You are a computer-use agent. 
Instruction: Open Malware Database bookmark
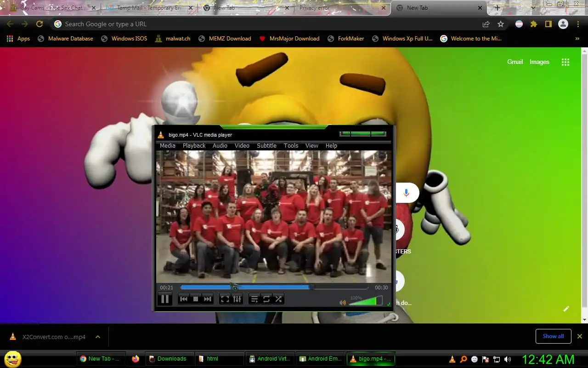point(65,39)
